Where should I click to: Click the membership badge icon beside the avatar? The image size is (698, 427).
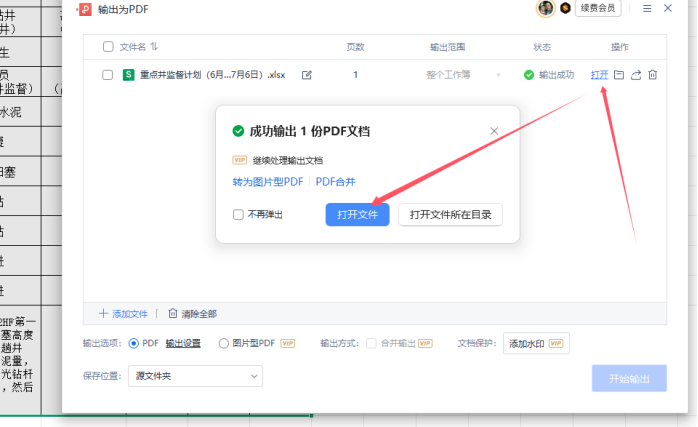click(564, 9)
